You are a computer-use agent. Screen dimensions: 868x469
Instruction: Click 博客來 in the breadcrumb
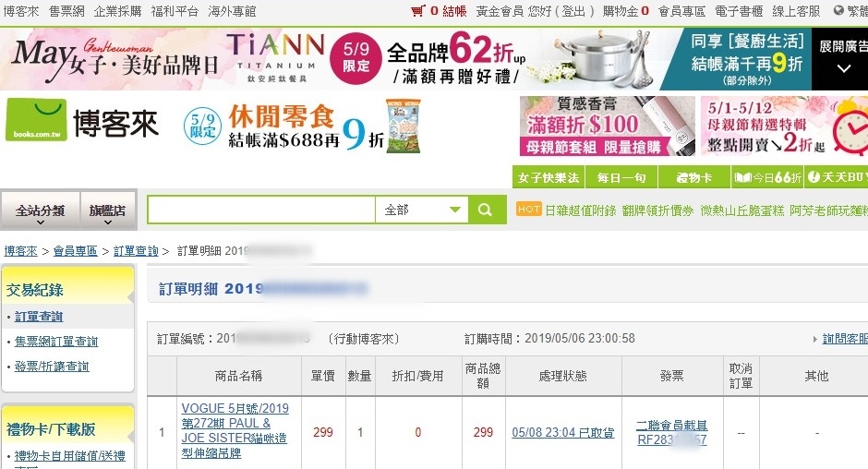point(20,251)
